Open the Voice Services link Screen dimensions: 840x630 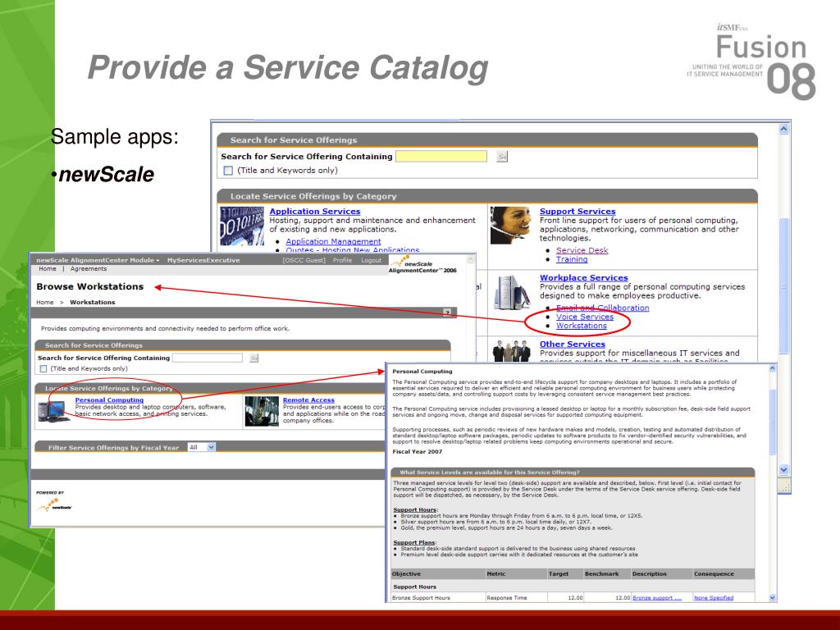(x=585, y=317)
